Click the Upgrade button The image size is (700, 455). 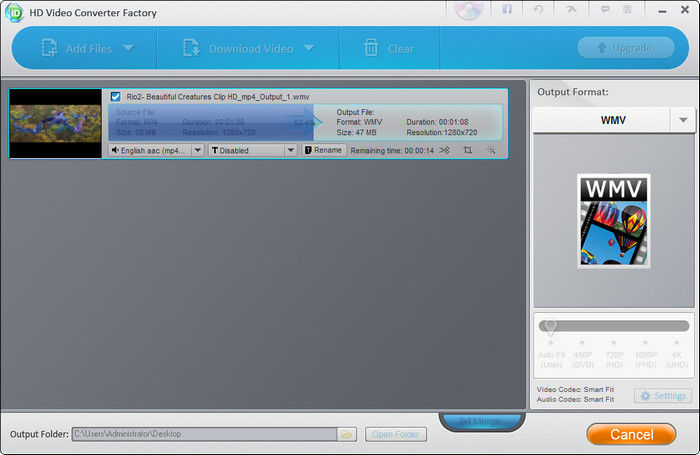(x=625, y=48)
